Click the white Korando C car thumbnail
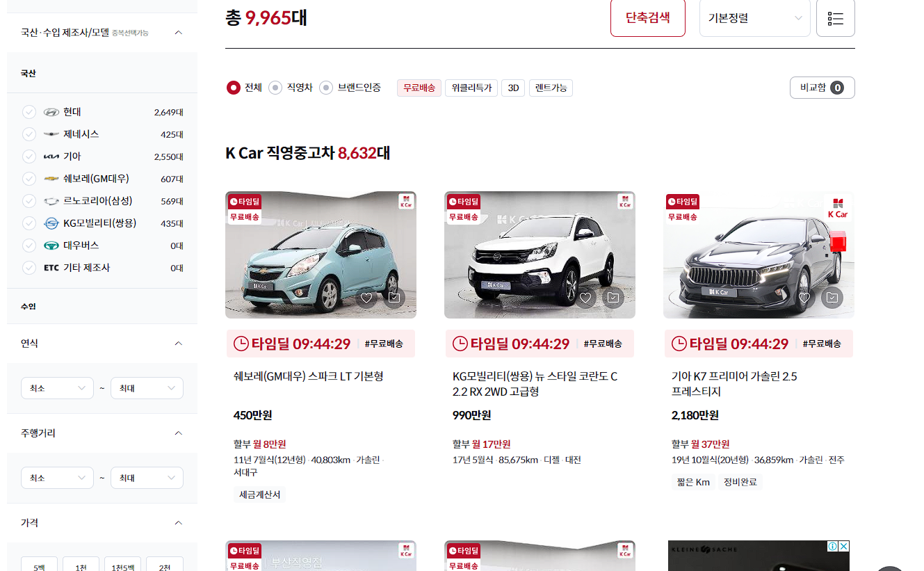This screenshot has width=924, height=571. [x=540, y=254]
